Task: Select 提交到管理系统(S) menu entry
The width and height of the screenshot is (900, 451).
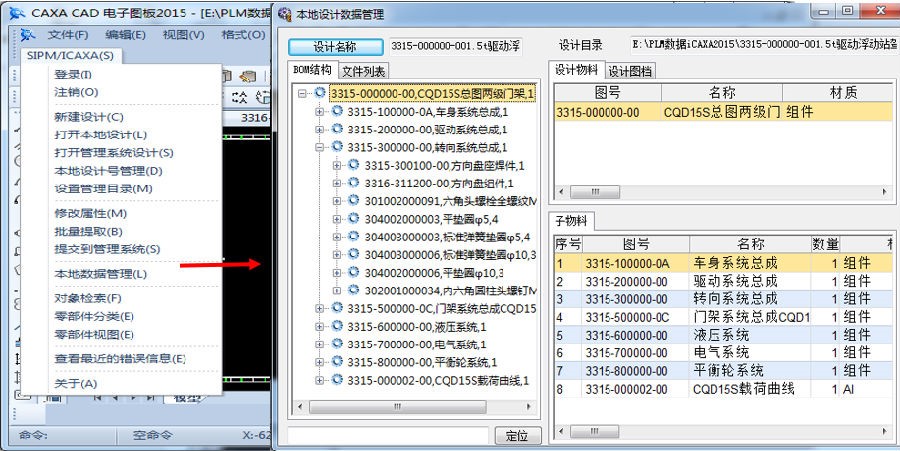Action: pyautogui.click(x=107, y=249)
